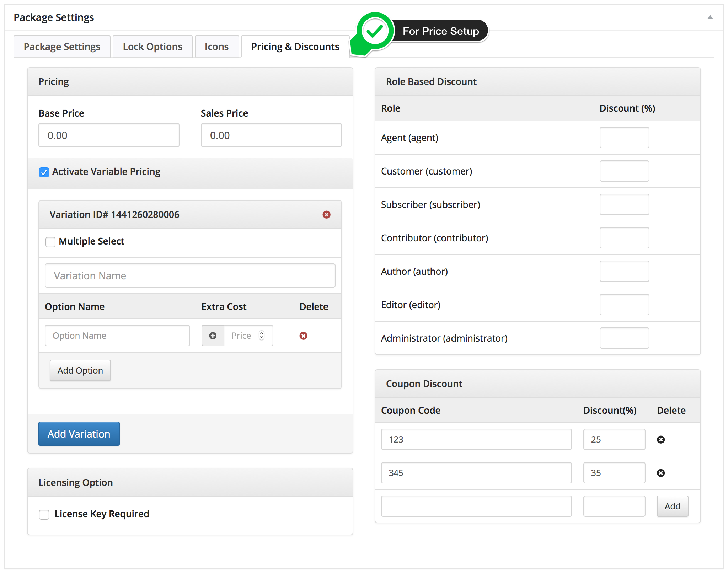
Task: Set discount field for Subscriber role
Action: 624,204
